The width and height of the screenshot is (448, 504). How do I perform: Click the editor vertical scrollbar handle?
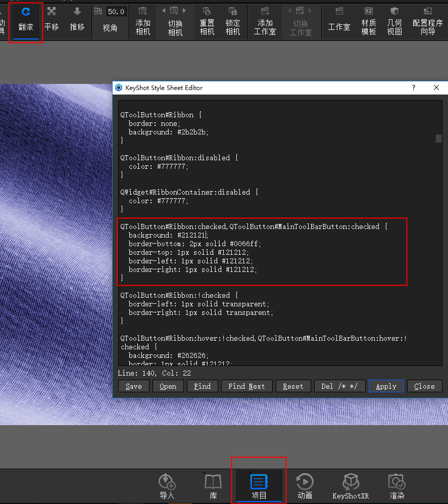tap(439, 139)
